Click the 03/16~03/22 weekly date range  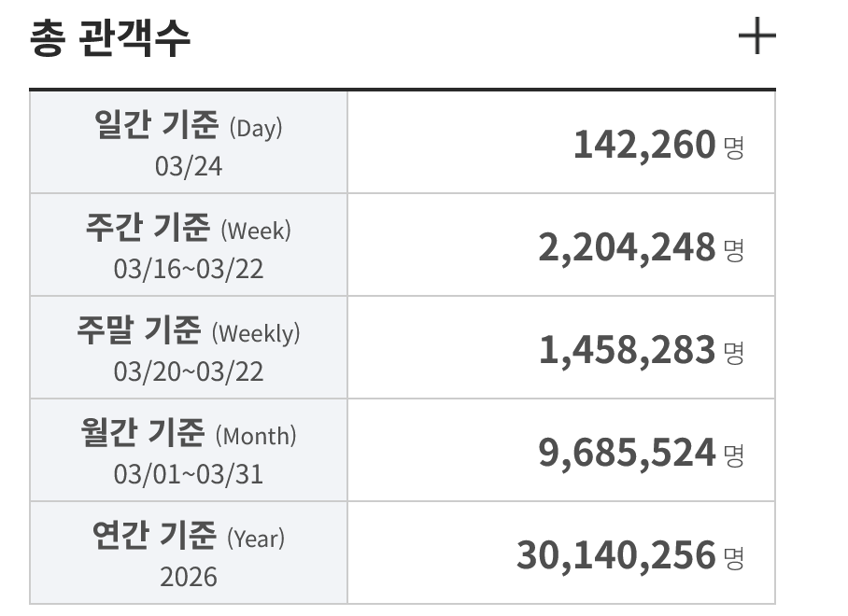click(x=189, y=269)
